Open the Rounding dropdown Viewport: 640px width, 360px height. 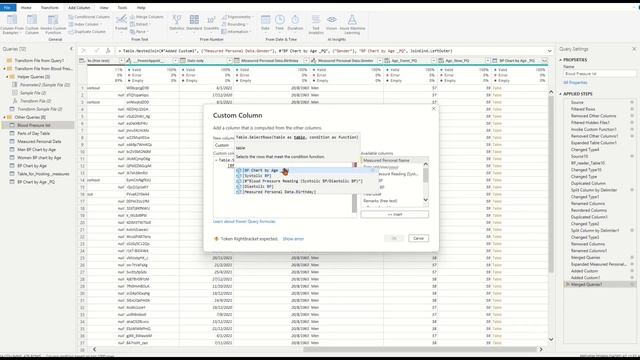click(234, 24)
